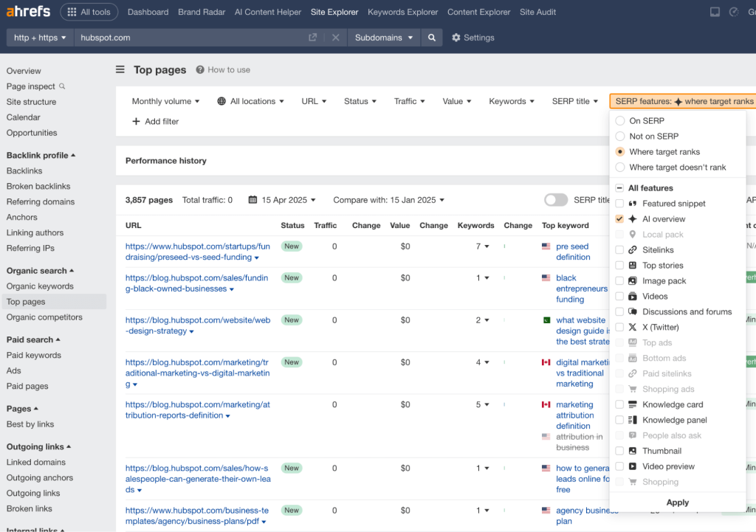Select Where target doesn't rank option
The image size is (756, 532).
pos(620,167)
